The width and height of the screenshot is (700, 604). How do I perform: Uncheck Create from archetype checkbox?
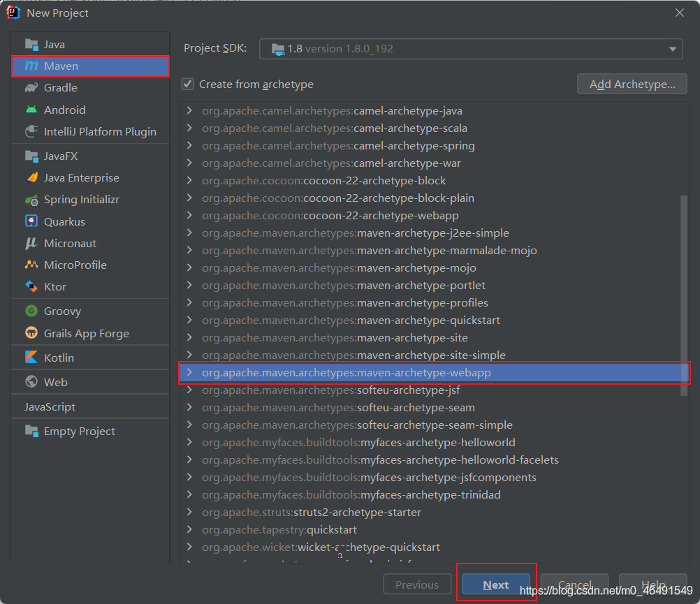click(x=187, y=84)
